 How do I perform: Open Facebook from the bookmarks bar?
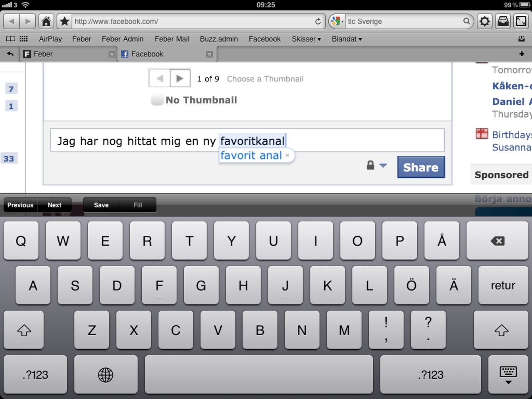coord(264,39)
